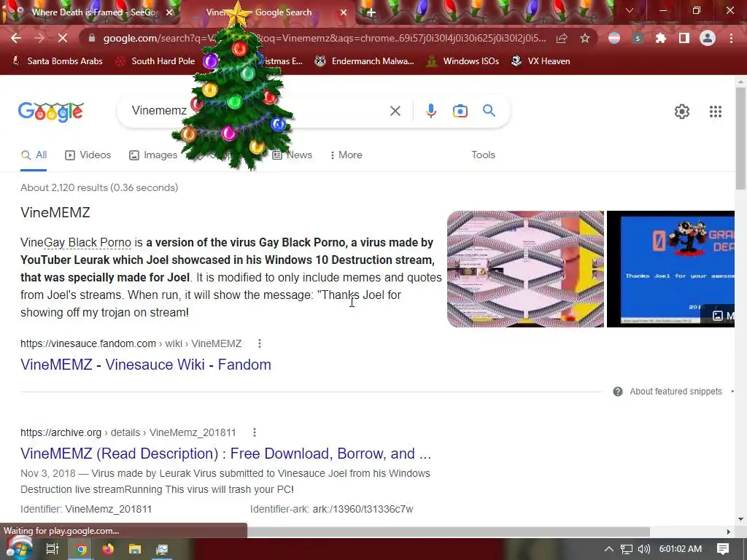The height and width of the screenshot is (560, 747).
Task: Open the VineMEMZ pattern screenshot thumbnail
Action: (525, 269)
